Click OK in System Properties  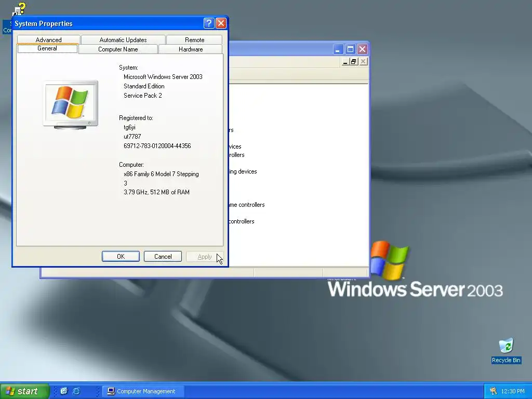[x=121, y=257]
